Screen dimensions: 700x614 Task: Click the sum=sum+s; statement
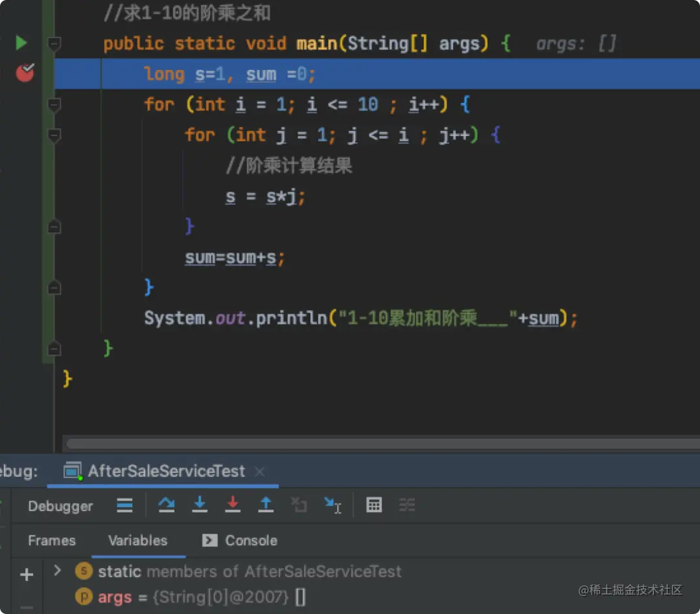click(235, 258)
